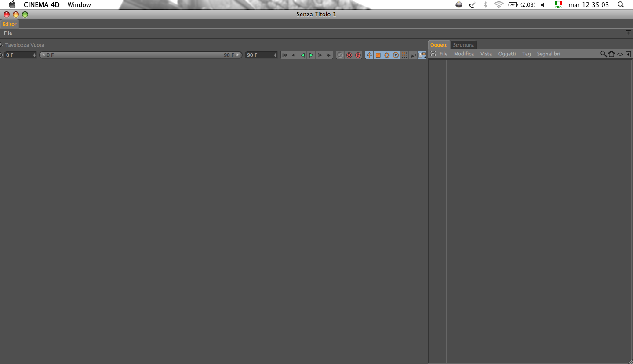Jump to the end of the animation
Image resolution: width=633 pixels, height=364 pixels.
click(x=329, y=55)
